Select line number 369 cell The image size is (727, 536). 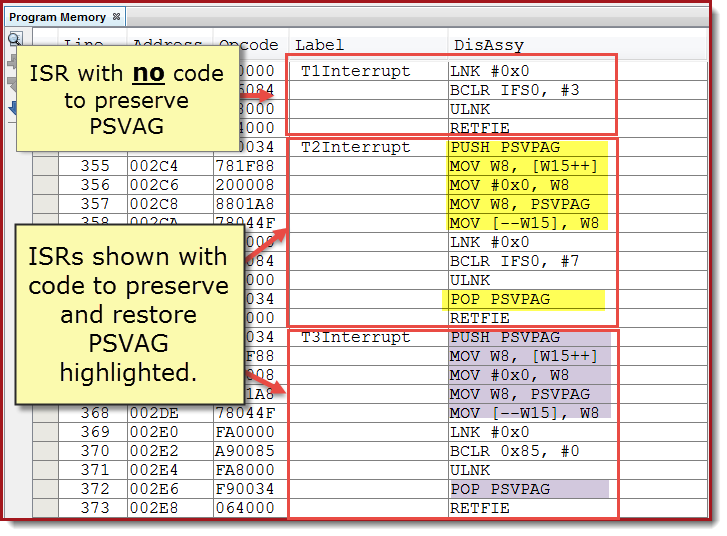(x=94, y=432)
